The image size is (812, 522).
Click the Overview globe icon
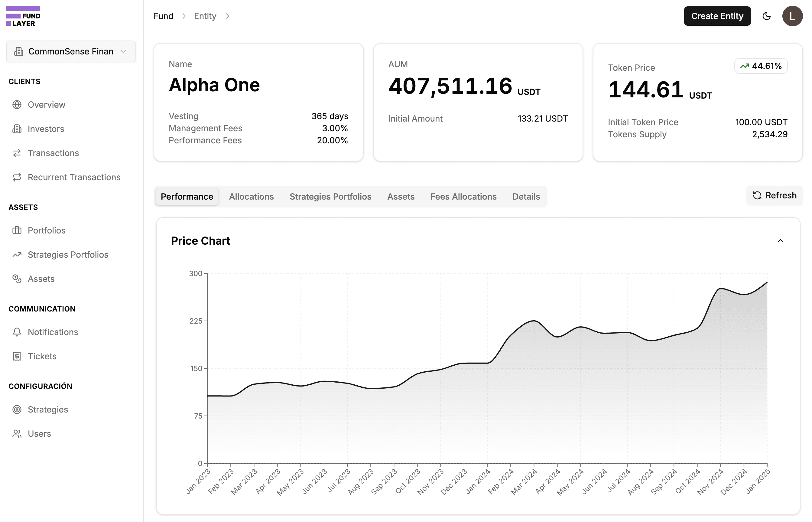pyautogui.click(x=17, y=105)
